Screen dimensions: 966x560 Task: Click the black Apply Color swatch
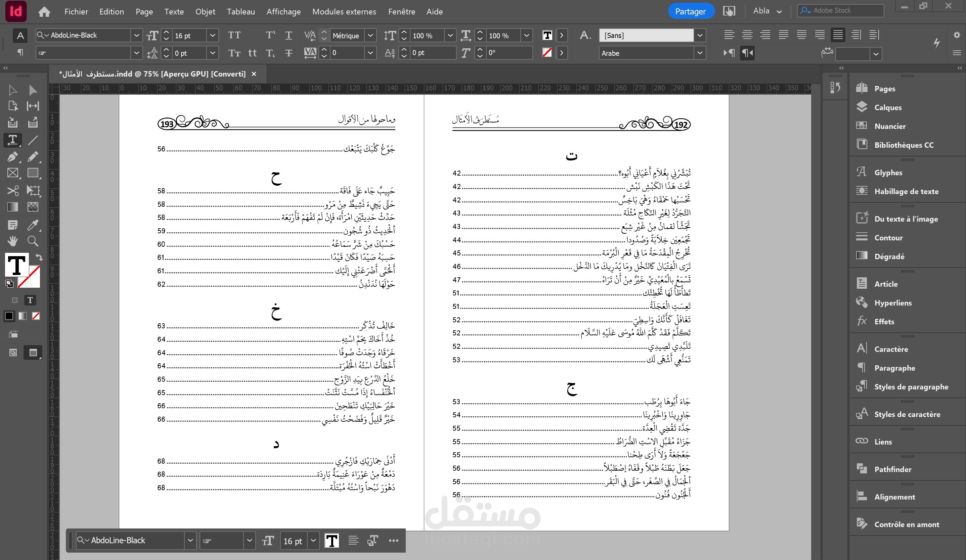tap(9, 316)
